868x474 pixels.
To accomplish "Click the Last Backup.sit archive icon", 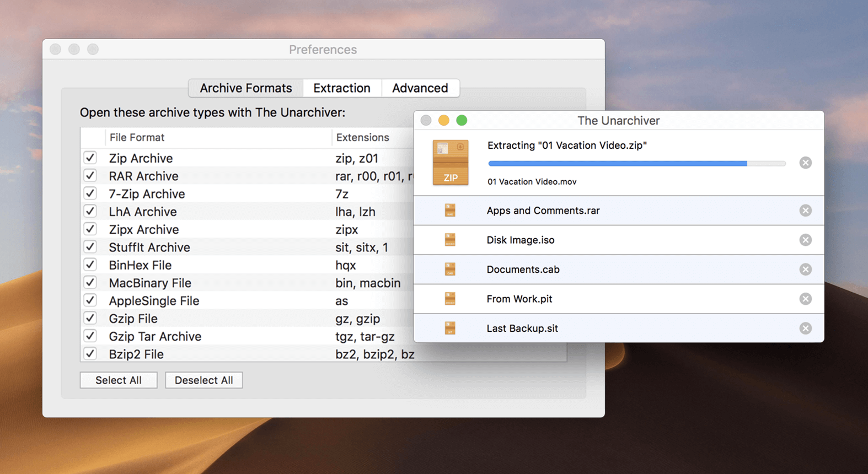I will click(450, 328).
